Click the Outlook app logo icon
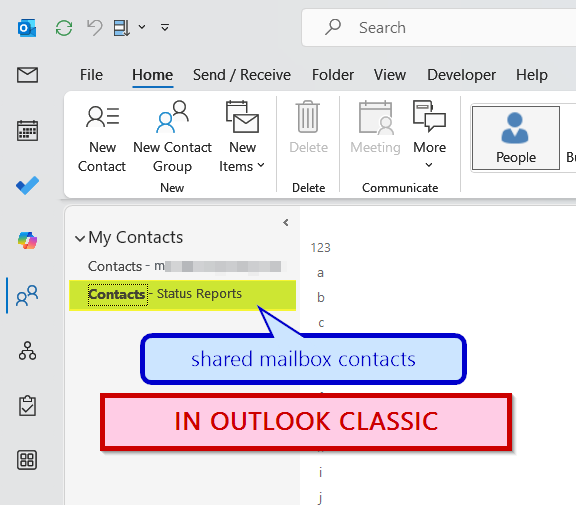The image size is (576, 505). tap(27, 28)
